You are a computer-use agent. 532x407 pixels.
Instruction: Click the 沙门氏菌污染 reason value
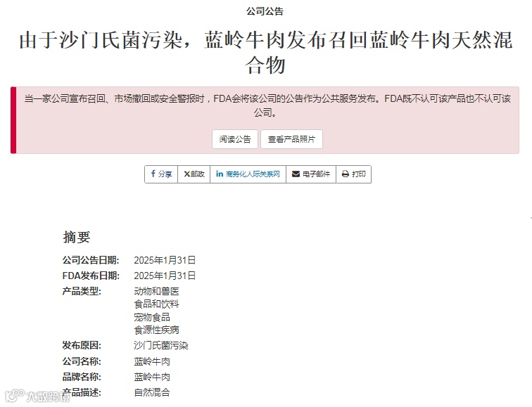pyautogui.click(x=161, y=345)
